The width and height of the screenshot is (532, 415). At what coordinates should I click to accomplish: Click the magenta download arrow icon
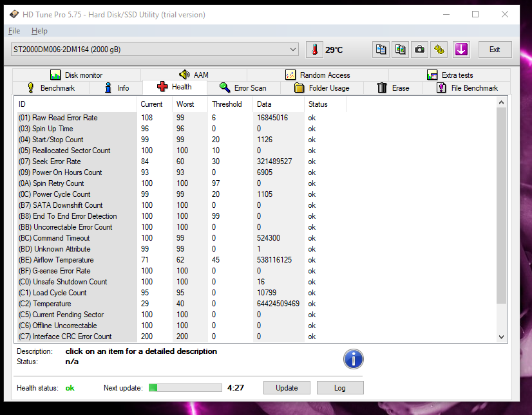coord(461,50)
